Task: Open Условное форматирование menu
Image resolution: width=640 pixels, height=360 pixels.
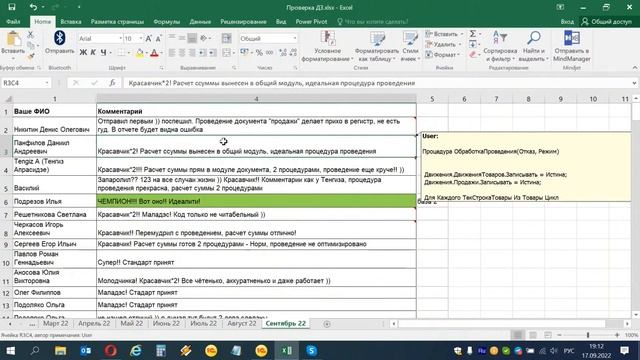Action: pos(328,46)
